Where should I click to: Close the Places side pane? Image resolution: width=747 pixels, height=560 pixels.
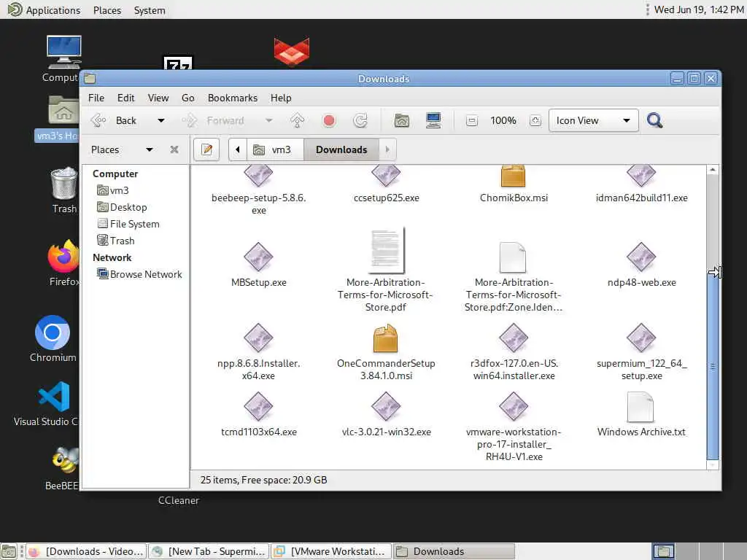pyautogui.click(x=174, y=149)
